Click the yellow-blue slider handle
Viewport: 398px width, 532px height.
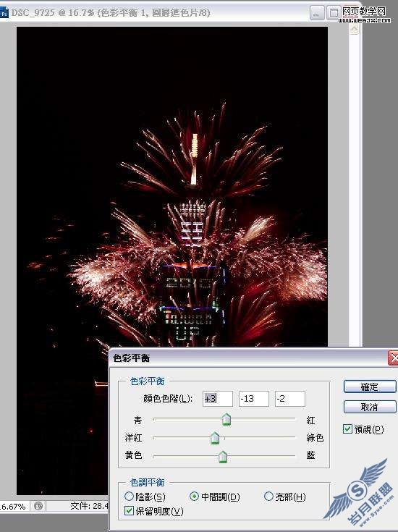point(223,456)
